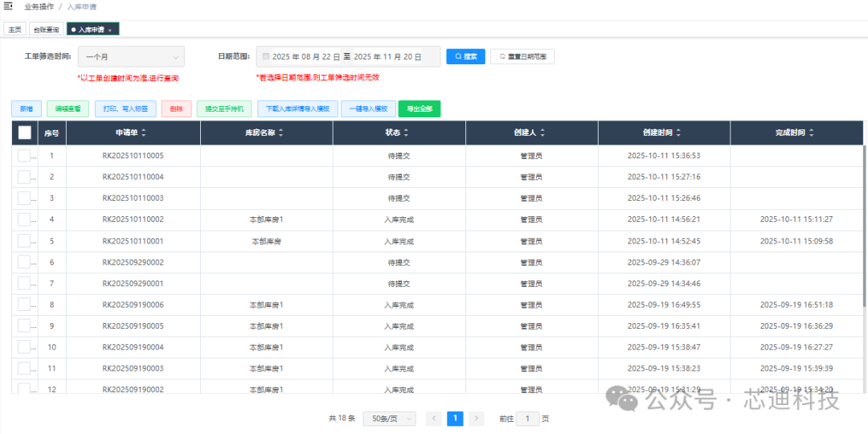Click the application number RK202510110002
This screenshot has height=434, width=868.
(x=133, y=219)
